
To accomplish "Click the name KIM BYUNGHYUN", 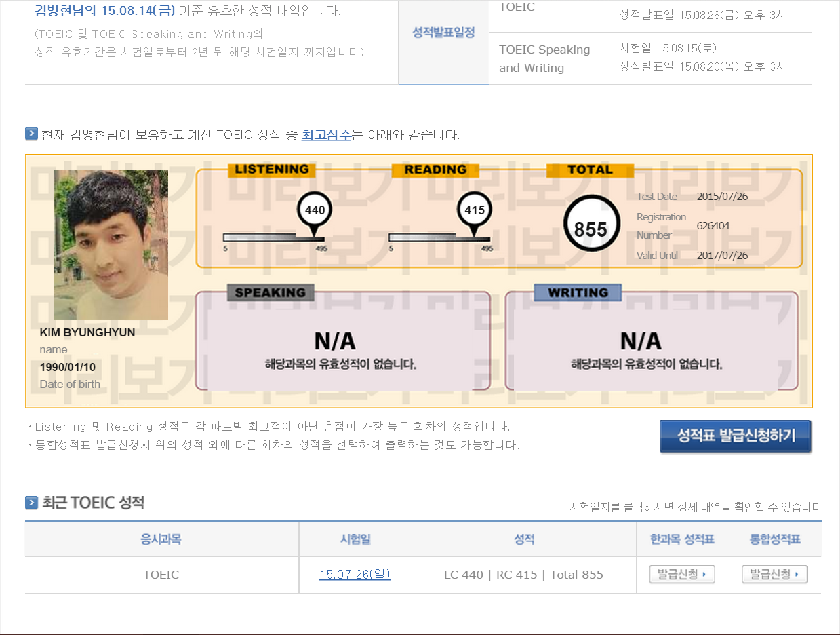I will click(x=87, y=332).
